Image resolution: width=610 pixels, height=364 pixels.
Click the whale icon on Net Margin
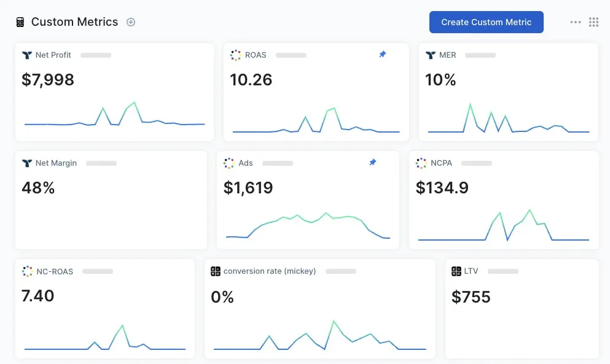coord(27,163)
